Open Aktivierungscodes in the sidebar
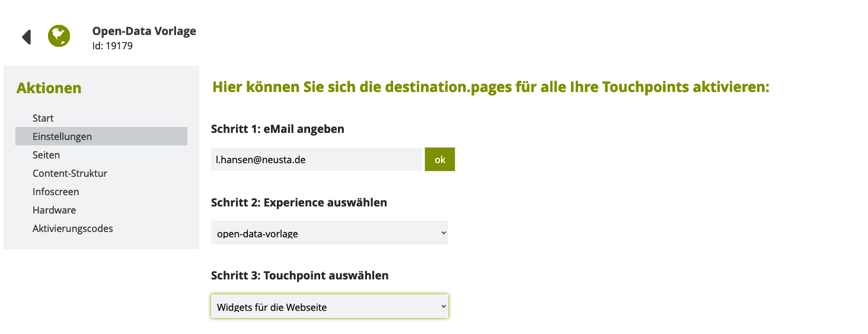The image size is (868, 334). click(101, 228)
